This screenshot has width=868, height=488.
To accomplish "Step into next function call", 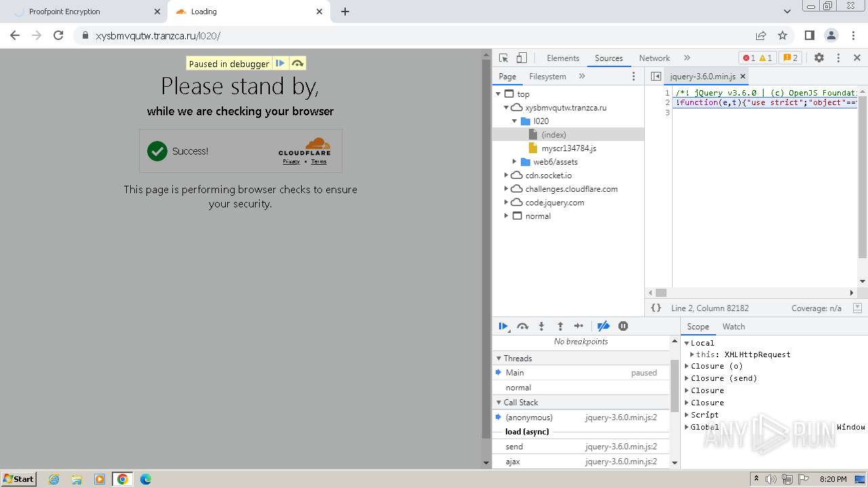I will [541, 326].
